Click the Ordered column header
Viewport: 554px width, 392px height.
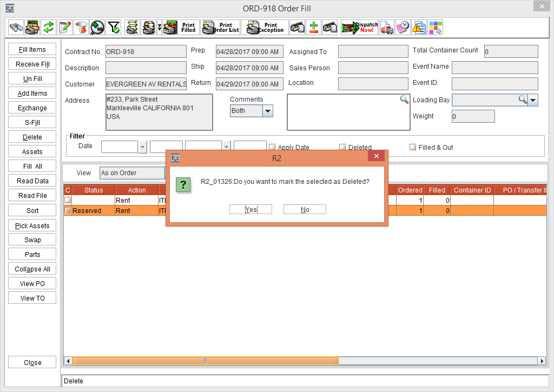(410, 190)
